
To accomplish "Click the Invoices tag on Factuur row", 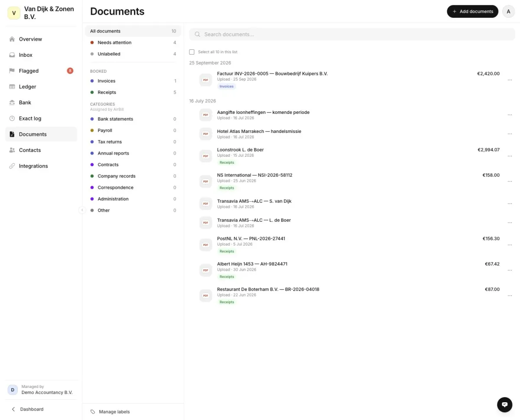I will pos(226,87).
